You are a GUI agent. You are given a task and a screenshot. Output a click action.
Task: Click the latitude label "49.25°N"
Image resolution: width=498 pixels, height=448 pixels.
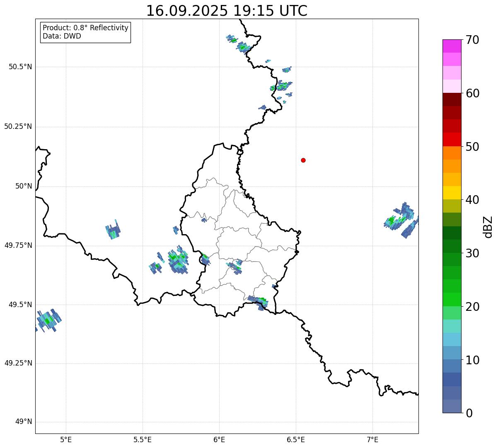click(x=18, y=363)
